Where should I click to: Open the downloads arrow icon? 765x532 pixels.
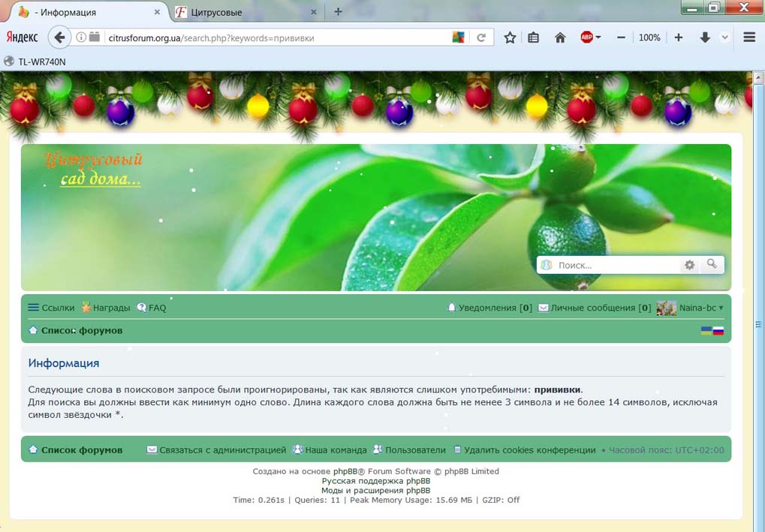coord(704,38)
